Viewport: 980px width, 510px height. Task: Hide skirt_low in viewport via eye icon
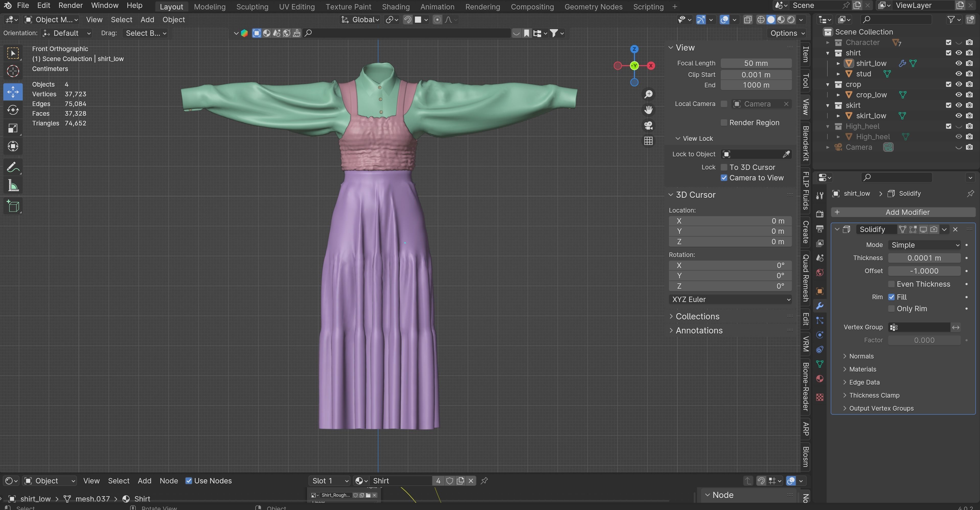point(959,115)
